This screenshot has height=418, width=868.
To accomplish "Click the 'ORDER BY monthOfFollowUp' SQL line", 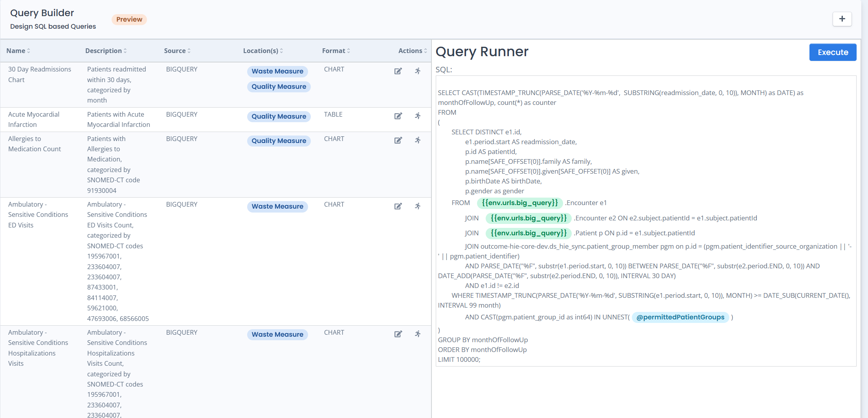I will 483,350.
